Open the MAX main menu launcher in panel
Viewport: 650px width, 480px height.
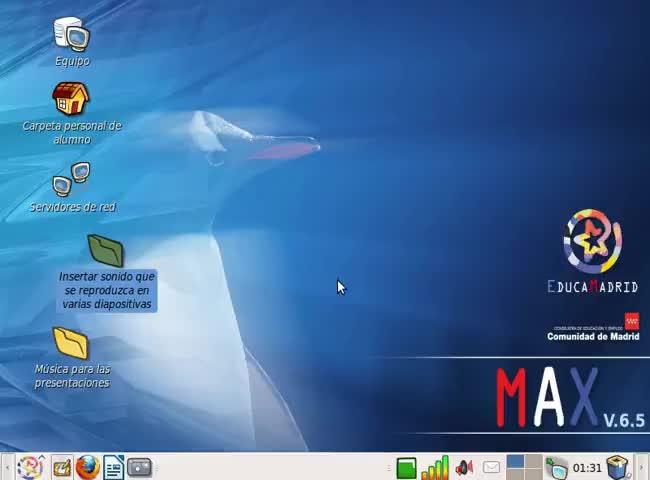tap(31, 467)
